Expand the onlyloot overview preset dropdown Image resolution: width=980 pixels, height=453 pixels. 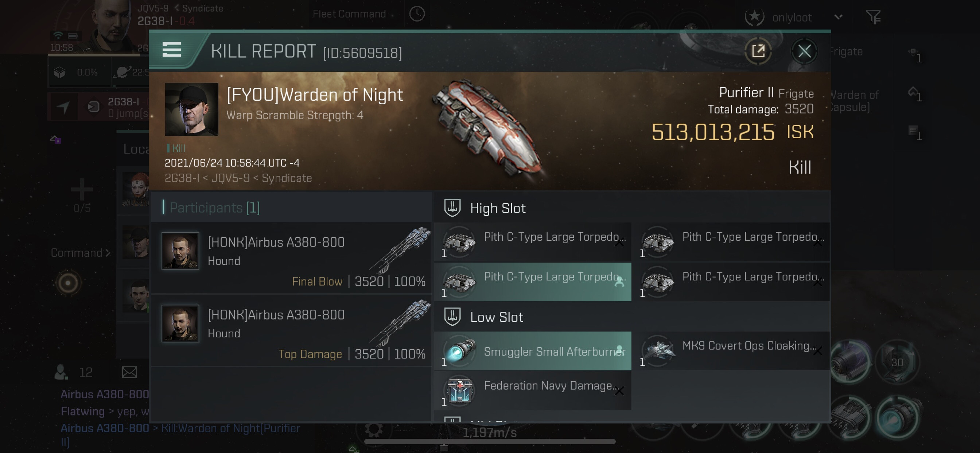coord(838,17)
